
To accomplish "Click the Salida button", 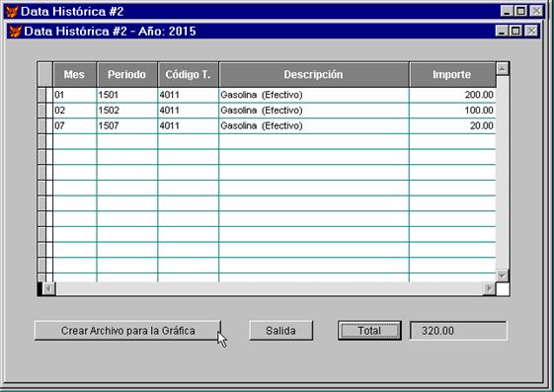I will click(280, 331).
